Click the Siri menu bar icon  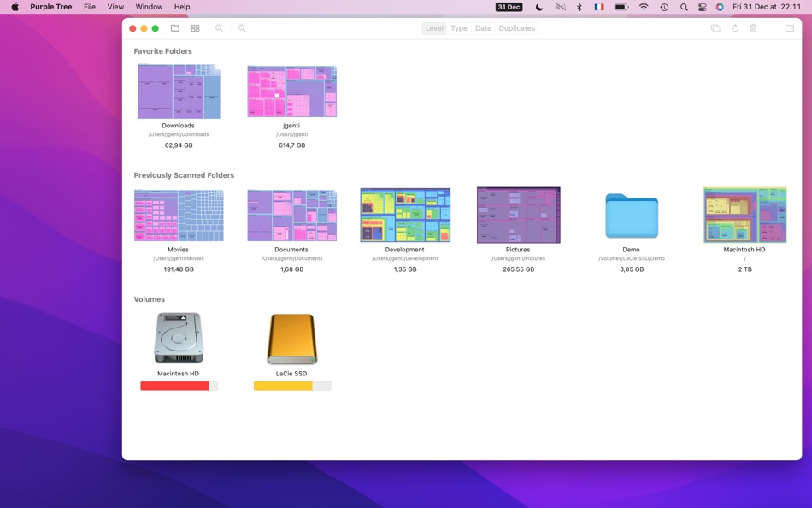point(720,7)
